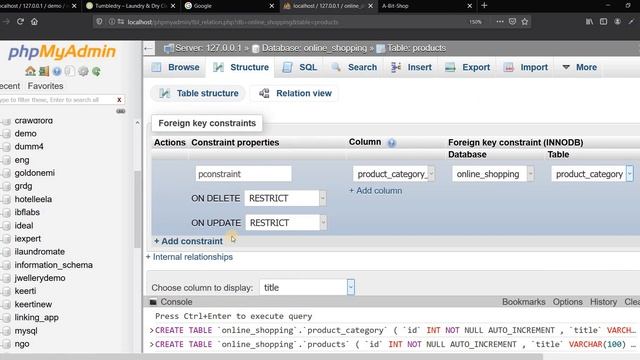This screenshot has height=360, width=640.
Task: Open the Export tab
Action: [467, 67]
